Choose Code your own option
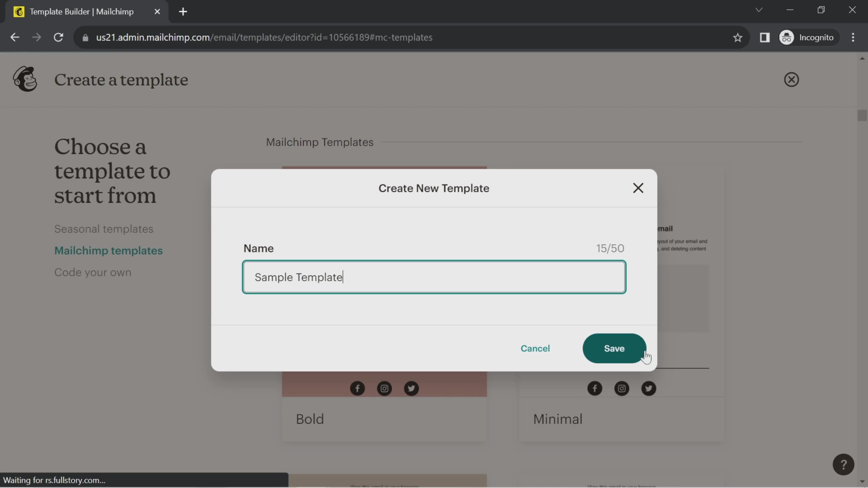868x488 pixels. 93,272
